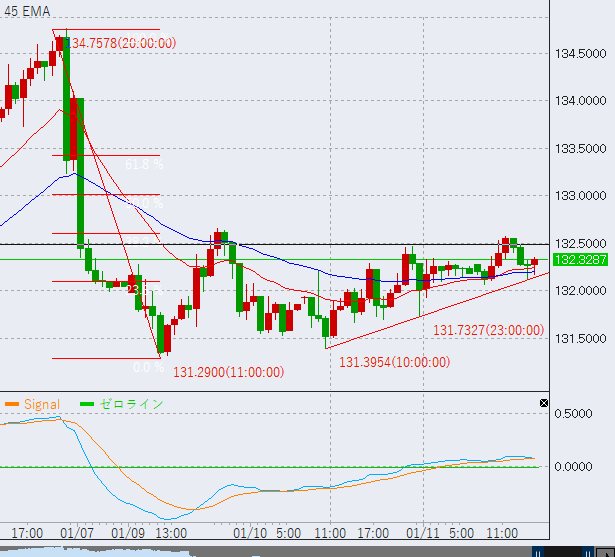Select the 45 EMA indicator label
The width and height of the screenshot is (615, 557).
[x=23, y=9]
